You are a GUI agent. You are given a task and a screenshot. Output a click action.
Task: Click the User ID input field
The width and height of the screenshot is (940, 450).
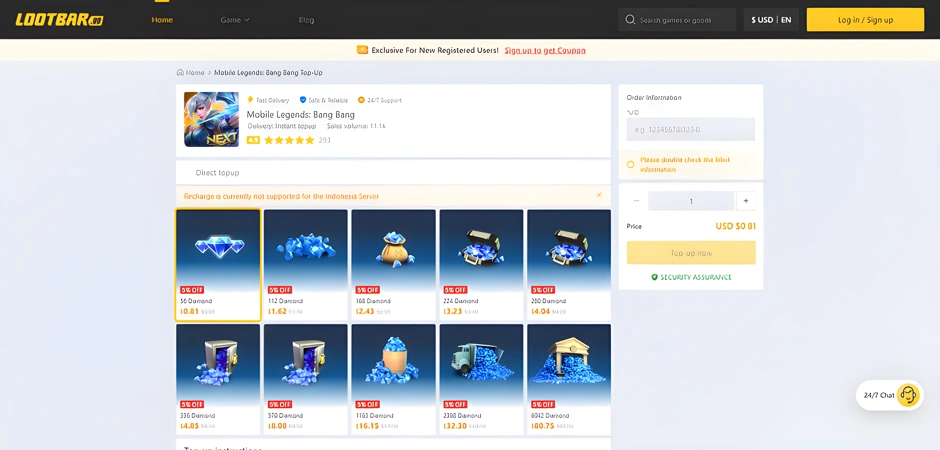point(690,129)
